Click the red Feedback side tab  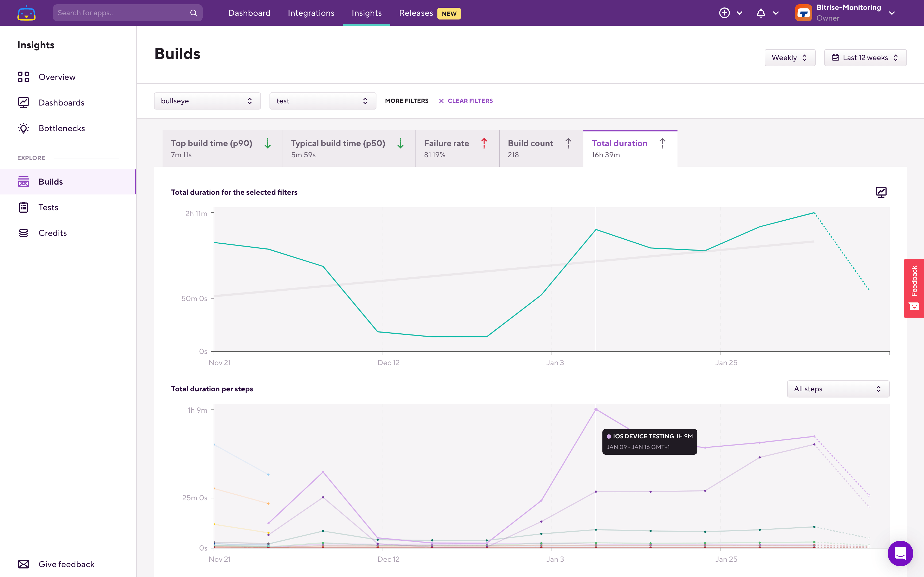(914, 288)
